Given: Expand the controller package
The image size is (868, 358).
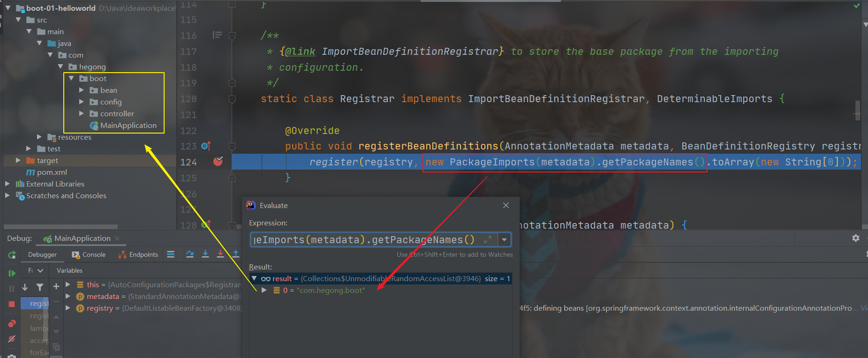Looking at the screenshot, I should pos(82,113).
